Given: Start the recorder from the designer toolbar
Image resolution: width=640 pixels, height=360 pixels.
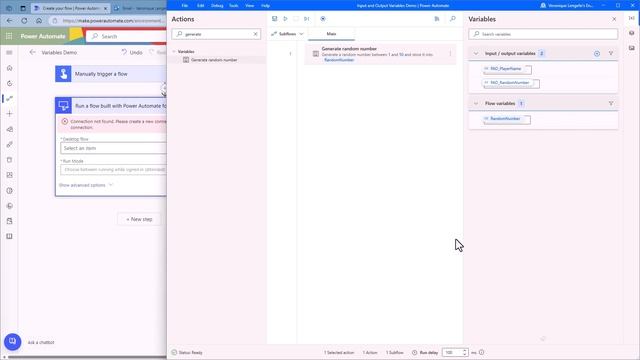Looking at the screenshot, I should [323, 19].
